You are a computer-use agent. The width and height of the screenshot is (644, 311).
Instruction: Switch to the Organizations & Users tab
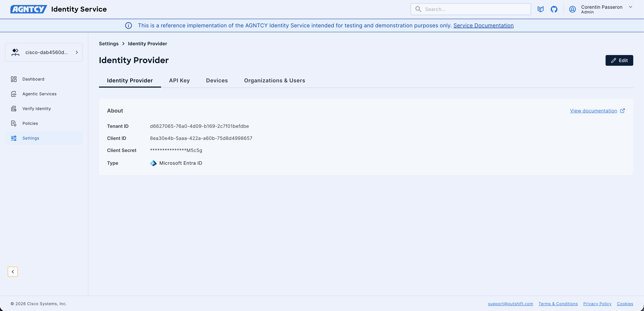coord(275,81)
